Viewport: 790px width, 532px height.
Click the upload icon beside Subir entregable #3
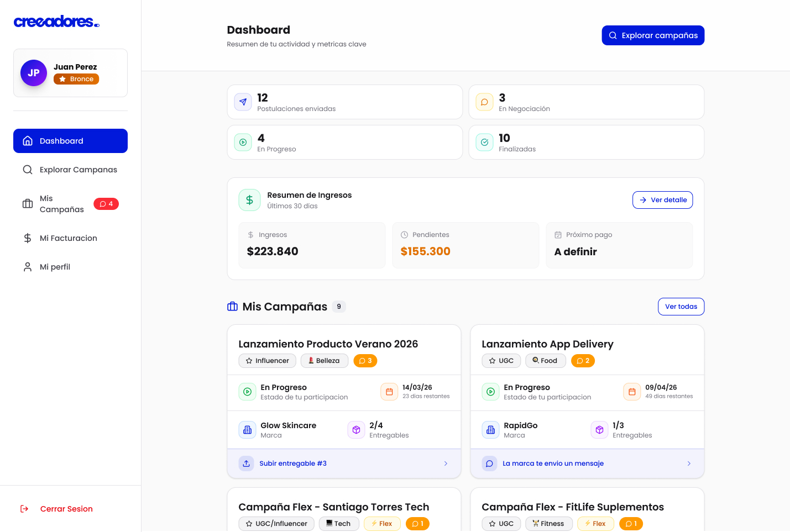click(x=247, y=463)
